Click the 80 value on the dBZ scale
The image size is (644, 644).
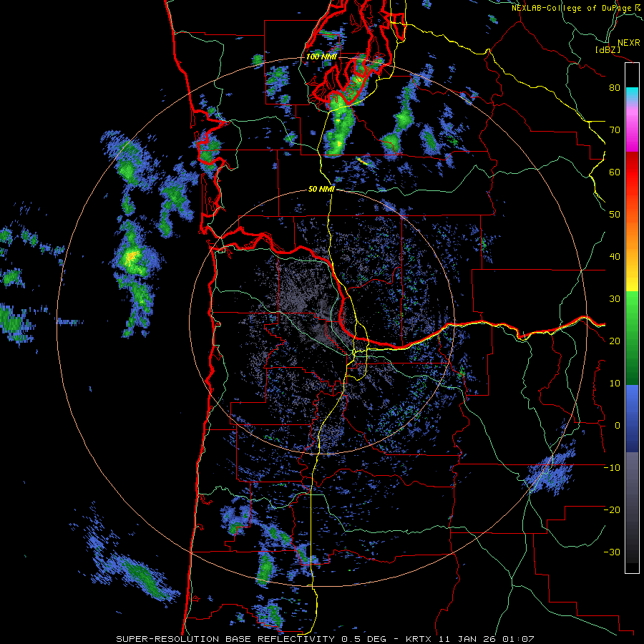[615, 88]
